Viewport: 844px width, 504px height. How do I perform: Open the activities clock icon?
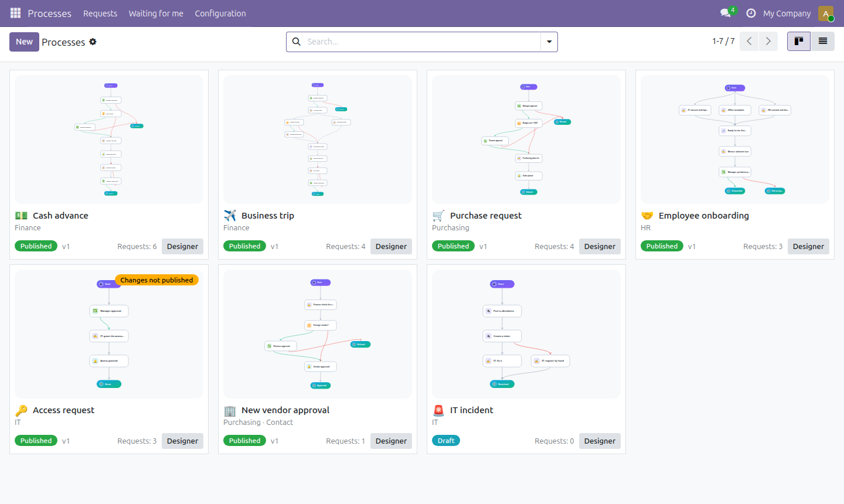coord(751,13)
